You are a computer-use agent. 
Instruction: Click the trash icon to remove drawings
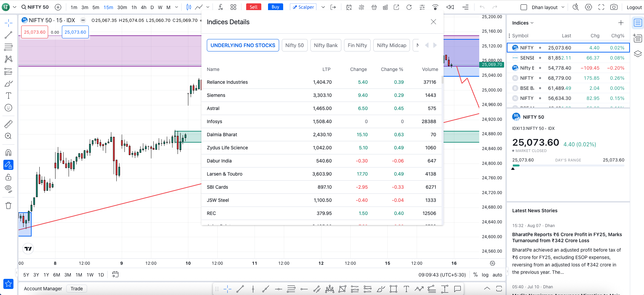point(8,206)
